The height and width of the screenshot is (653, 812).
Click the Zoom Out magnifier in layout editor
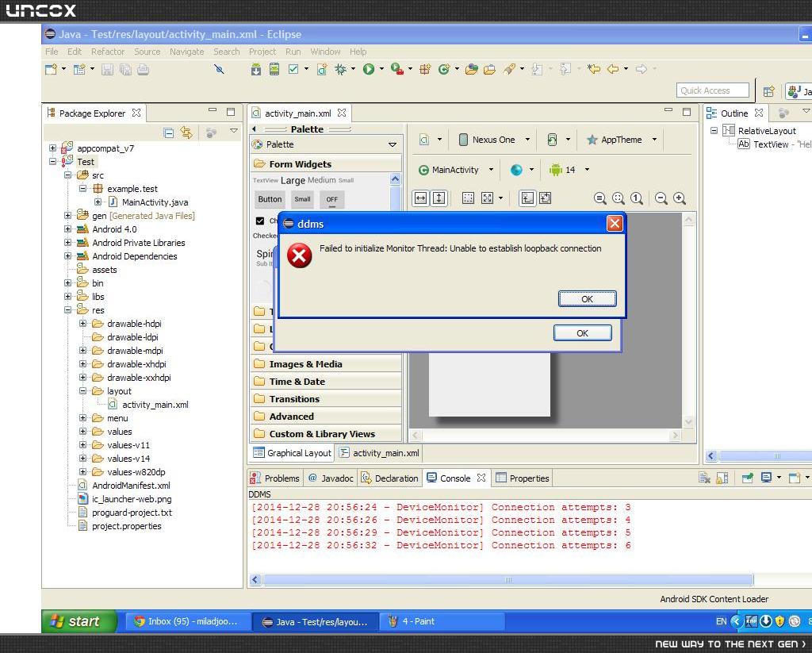(661, 198)
